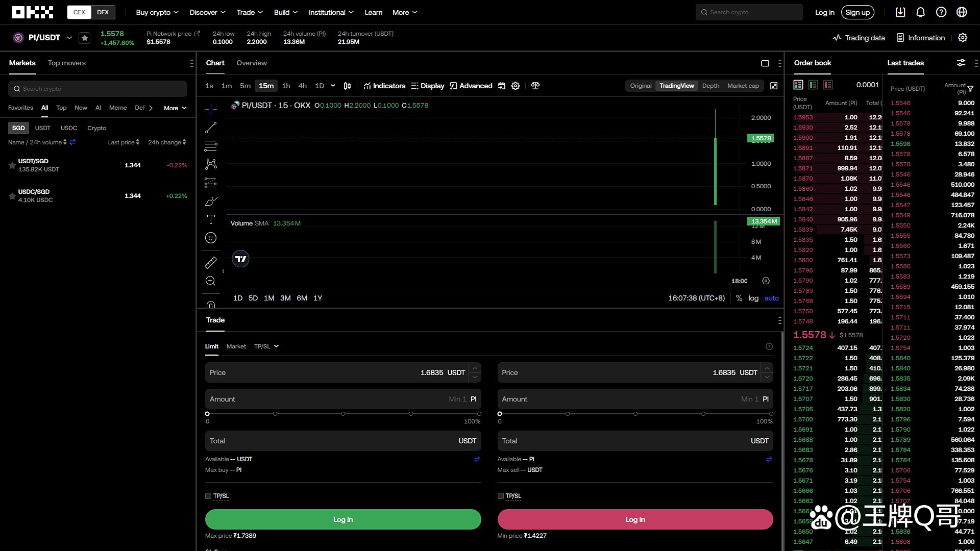Enable TP/SL checkbox on buy side
The width and height of the screenshot is (980, 551).
[208, 496]
